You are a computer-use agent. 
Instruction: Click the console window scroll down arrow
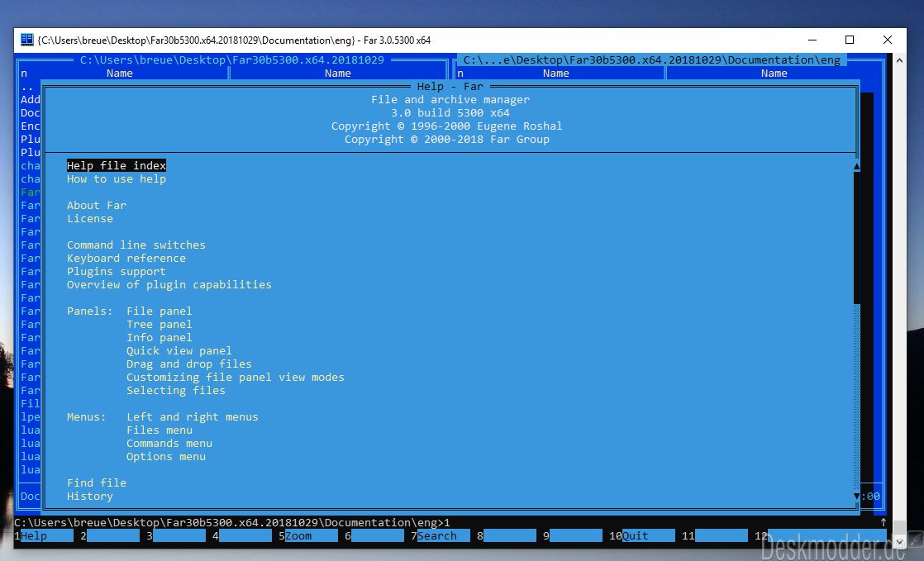point(899,541)
